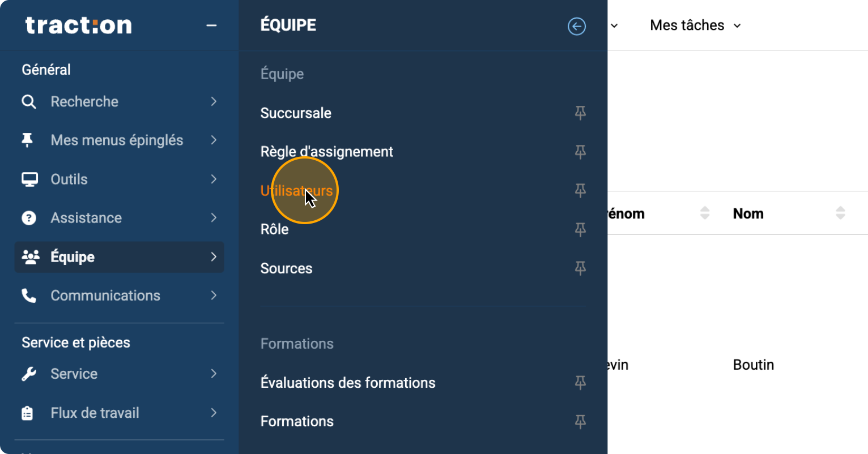868x454 pixels.
Task: Click the pin icon next to Formations
Action: pos(580,421)
